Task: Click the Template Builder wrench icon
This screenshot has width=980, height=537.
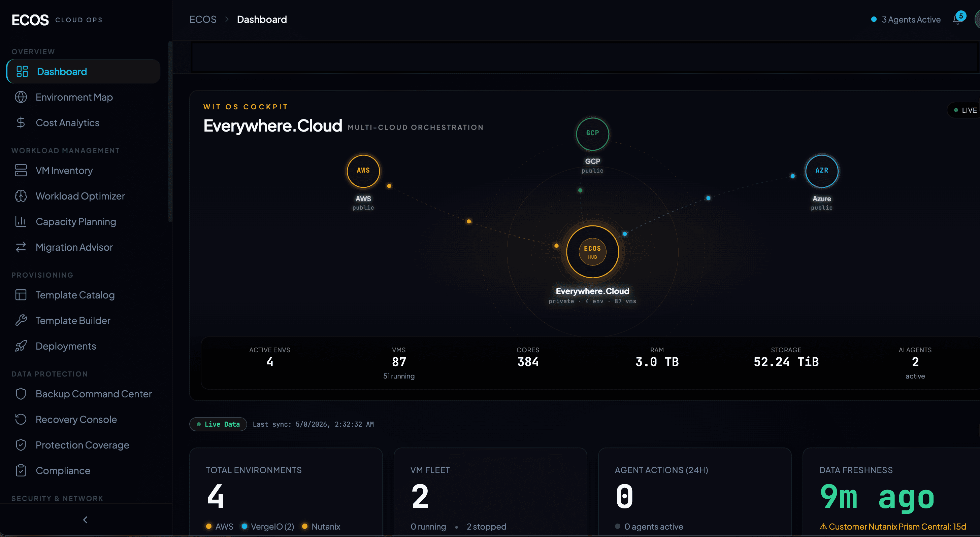Action: coord(21,320)
